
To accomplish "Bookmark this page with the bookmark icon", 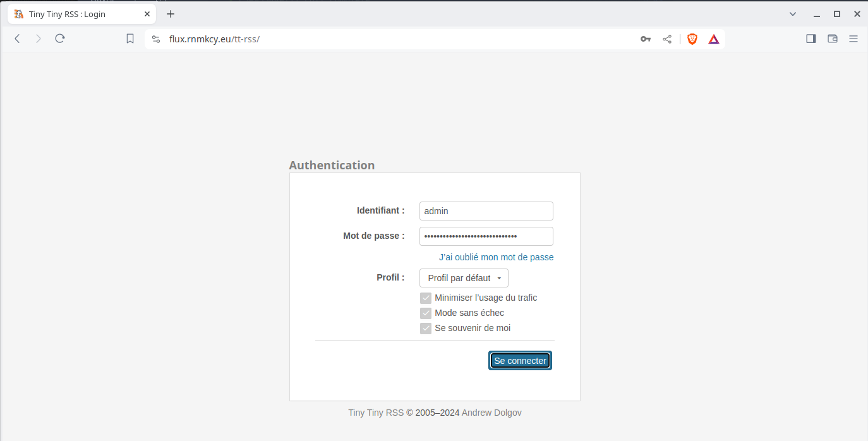I will tap(130, 39).
